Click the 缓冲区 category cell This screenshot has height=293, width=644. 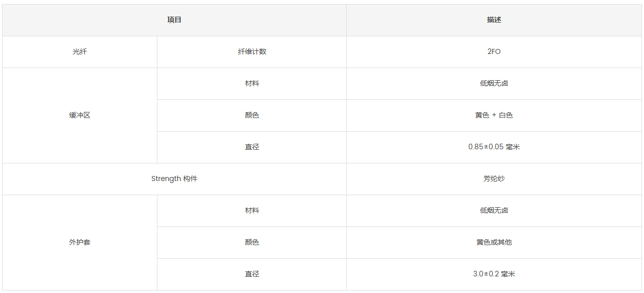pos(80,115)
